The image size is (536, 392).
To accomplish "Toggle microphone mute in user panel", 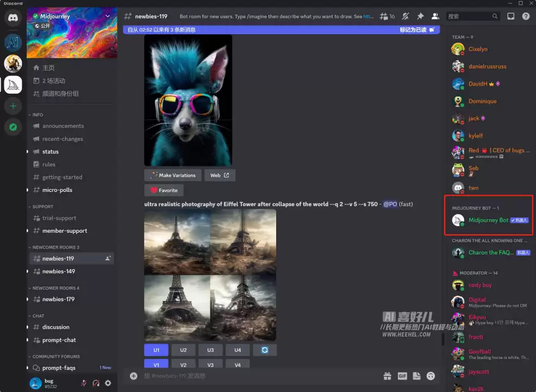I will [83, 383].
